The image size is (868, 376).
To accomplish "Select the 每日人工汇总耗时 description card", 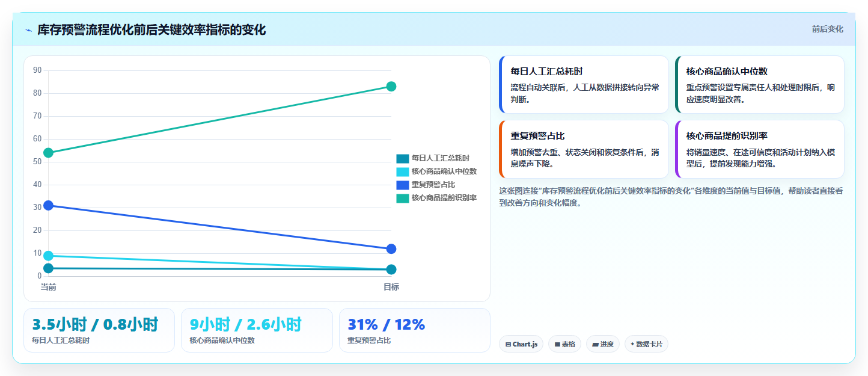I will click(x=584, y=85).
